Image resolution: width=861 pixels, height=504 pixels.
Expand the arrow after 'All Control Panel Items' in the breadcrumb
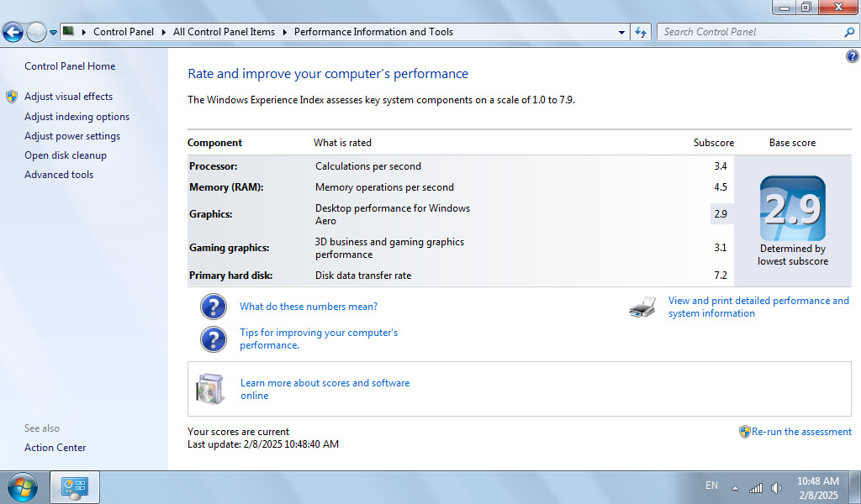(x=284, y=33)
